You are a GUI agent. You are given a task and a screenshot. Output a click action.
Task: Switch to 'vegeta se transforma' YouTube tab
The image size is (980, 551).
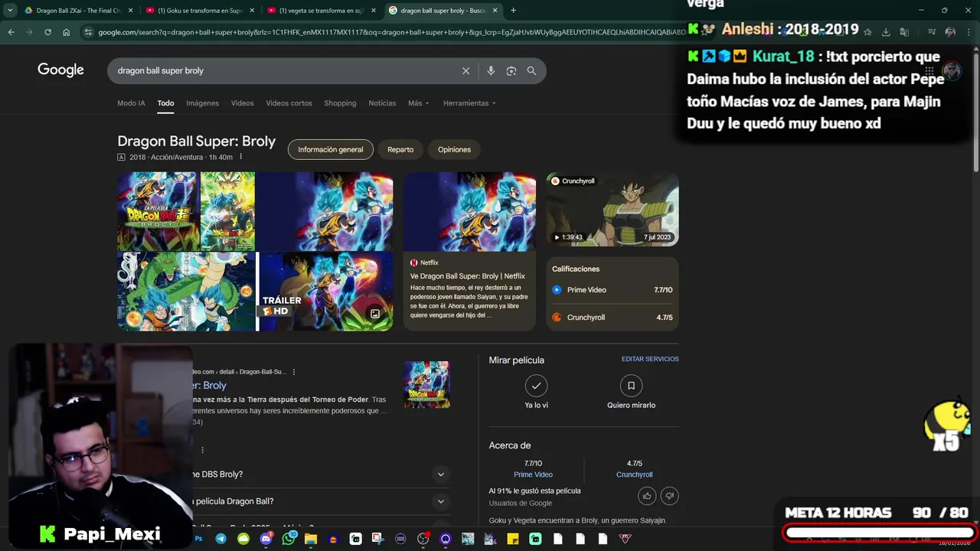[x=321, y=11]
